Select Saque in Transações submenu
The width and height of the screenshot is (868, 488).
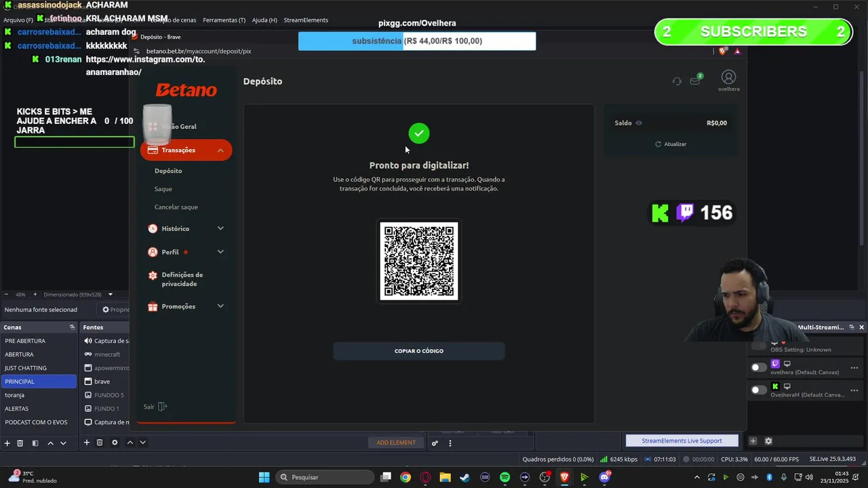click(x=163, y=189)
